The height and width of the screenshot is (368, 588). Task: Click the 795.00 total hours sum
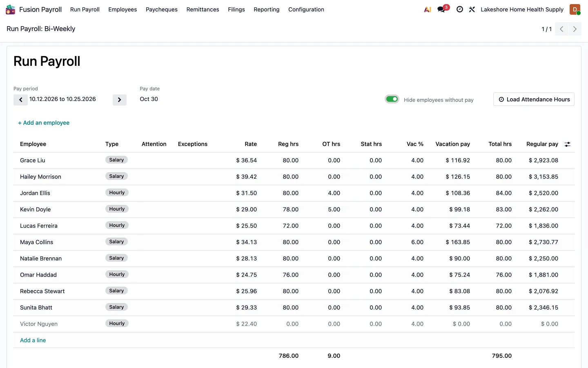pyautogui.click(x=502, y=356)
